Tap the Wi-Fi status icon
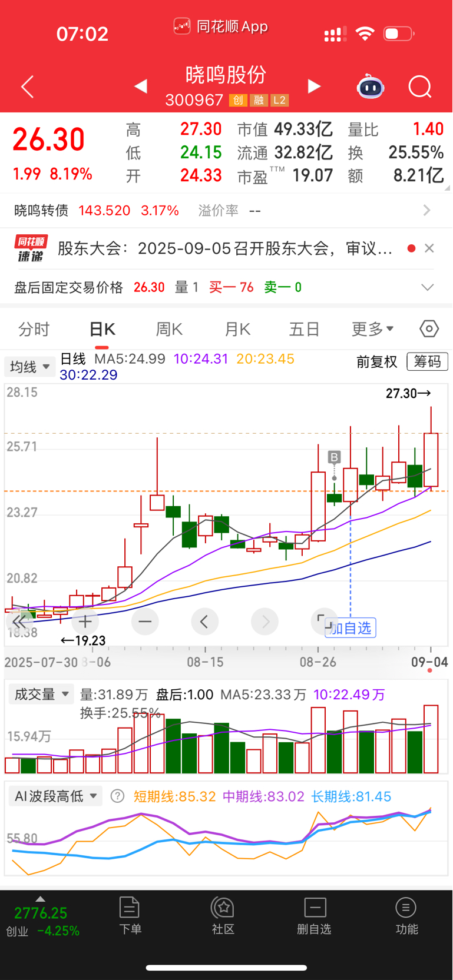453x980 pixels. pos(365,34)
